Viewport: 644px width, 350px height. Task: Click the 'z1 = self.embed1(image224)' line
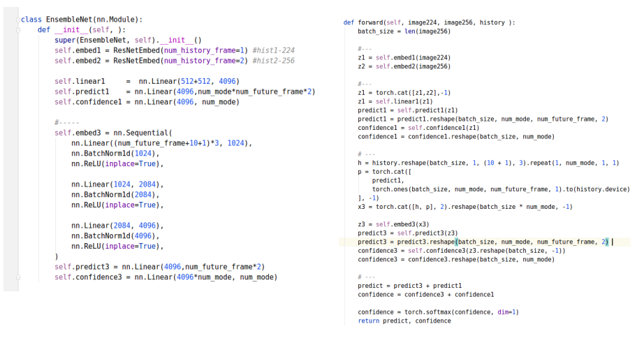tap(404, 57)
